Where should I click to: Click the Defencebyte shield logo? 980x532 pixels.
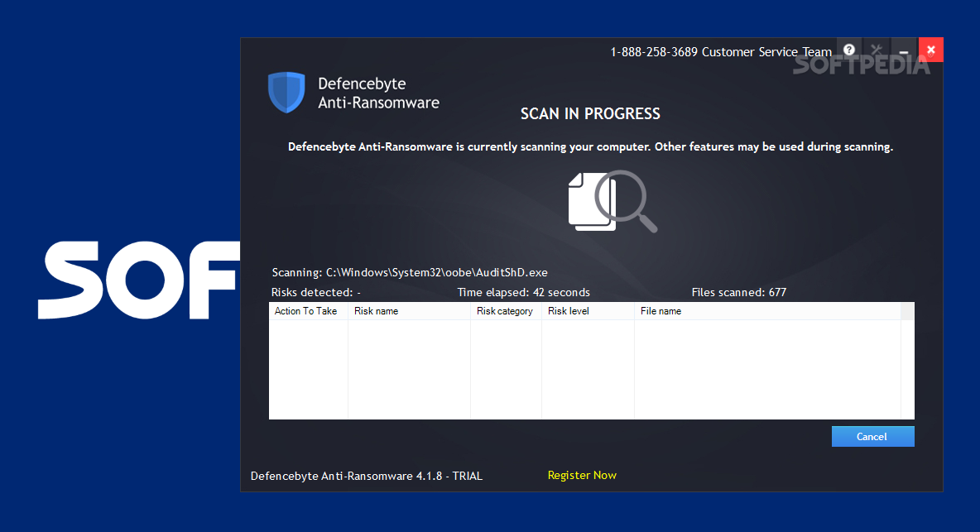tap(286, 93)
